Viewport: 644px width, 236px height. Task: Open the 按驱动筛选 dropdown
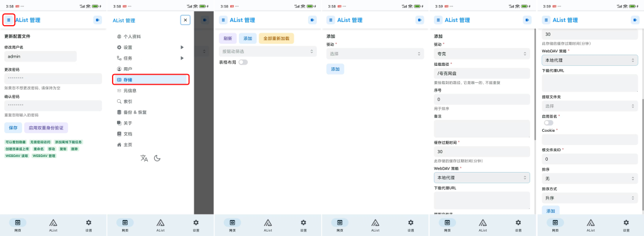coord(268,51)
